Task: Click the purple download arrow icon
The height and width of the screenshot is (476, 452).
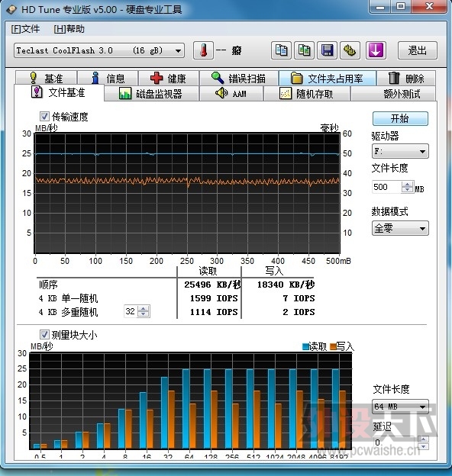Action: (376, 50)
